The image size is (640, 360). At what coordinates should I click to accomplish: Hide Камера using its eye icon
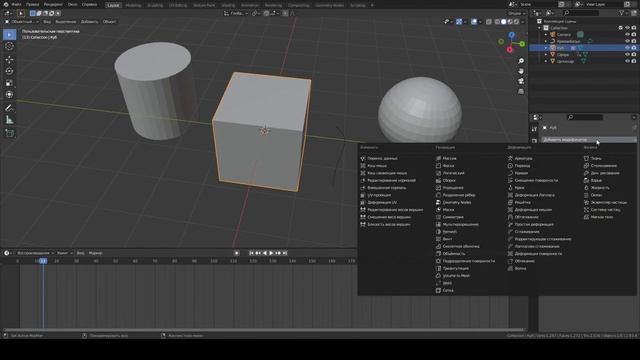[627, 35]
